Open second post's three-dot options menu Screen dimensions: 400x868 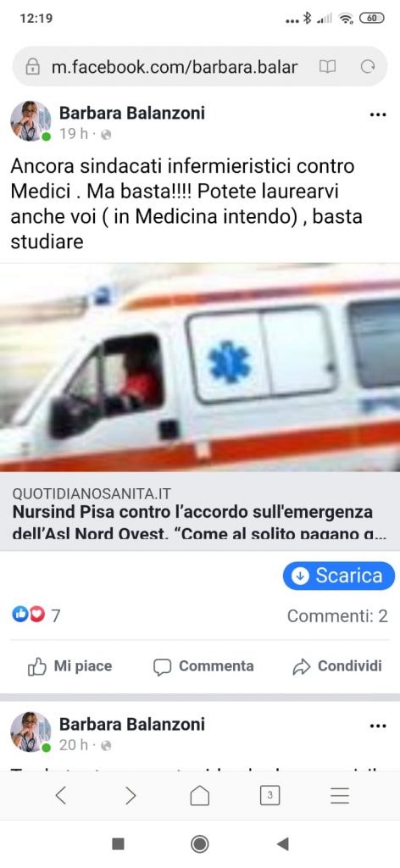[377, 726]
